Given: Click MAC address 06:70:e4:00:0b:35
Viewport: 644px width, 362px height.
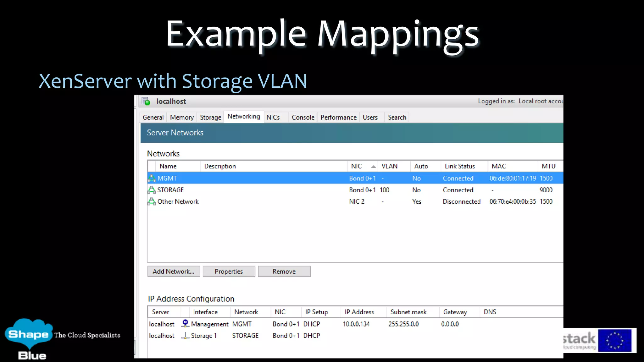Looking at the screenshot, I should [513, 201].
